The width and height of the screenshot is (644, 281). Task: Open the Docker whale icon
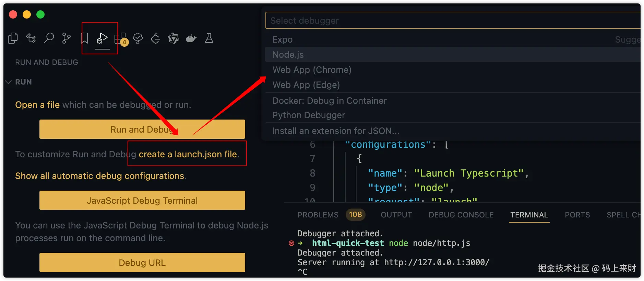click(x=191, y=38)
